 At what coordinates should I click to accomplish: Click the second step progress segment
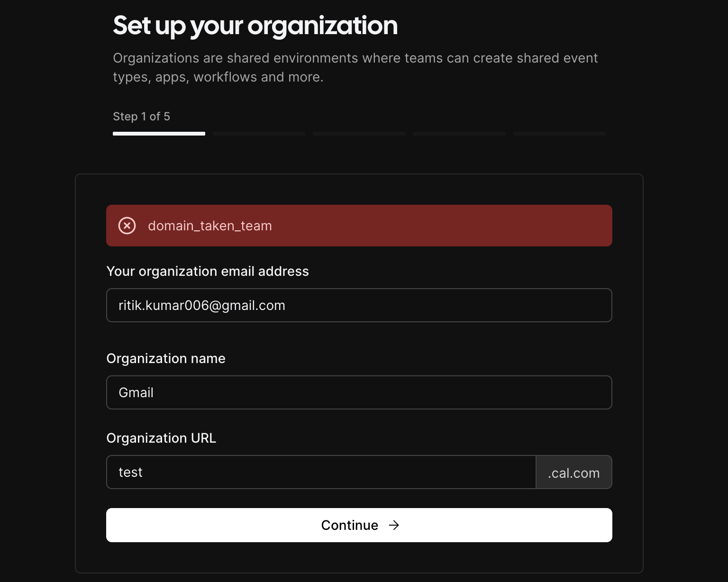tap(259, 134)
